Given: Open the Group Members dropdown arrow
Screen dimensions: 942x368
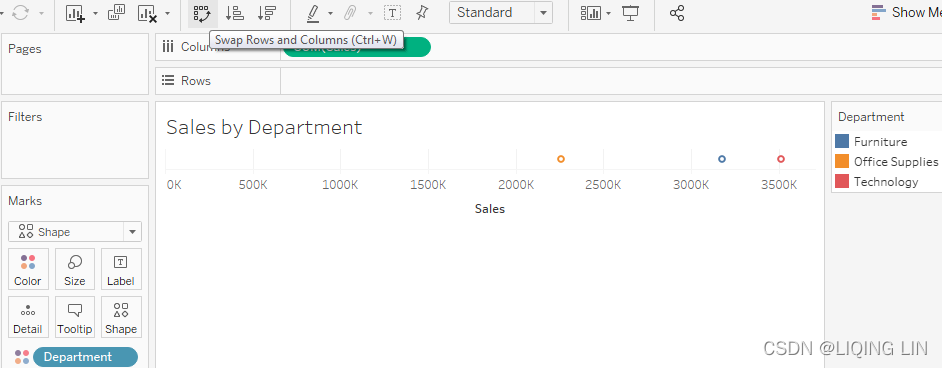Looking at the screenshot, I should click(x=370, y=13).
